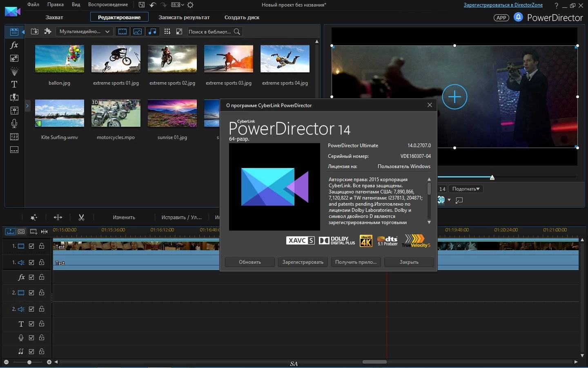Open the Effect Room fx icon in sidebar

tap(14, 45)
